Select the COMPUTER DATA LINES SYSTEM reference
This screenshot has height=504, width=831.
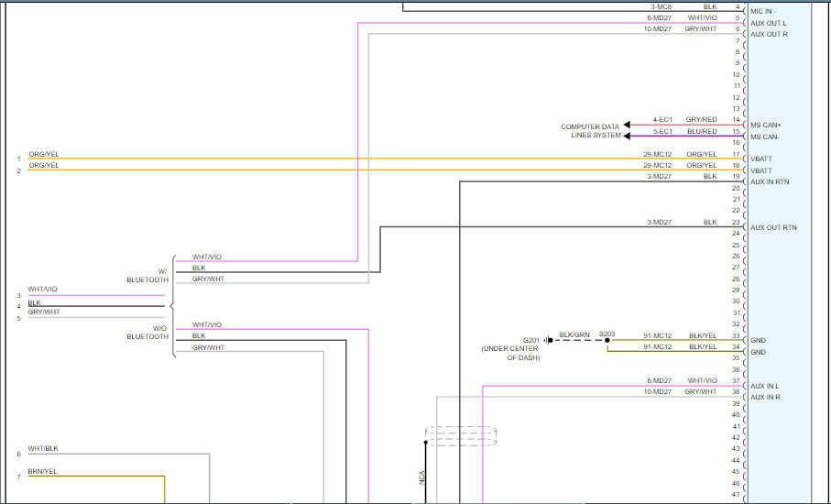pos(590,130)
